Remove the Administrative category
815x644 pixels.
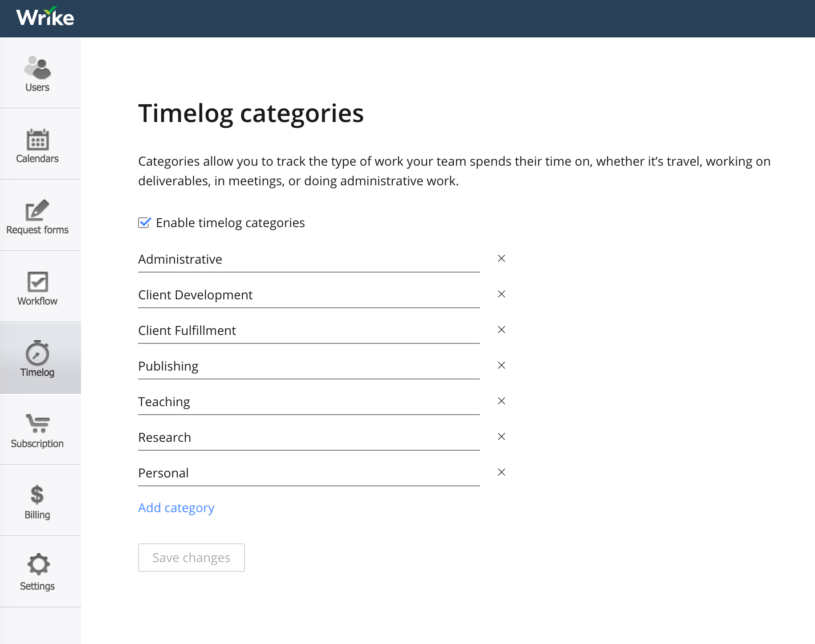pyautogui.click(x=501, y=258)
